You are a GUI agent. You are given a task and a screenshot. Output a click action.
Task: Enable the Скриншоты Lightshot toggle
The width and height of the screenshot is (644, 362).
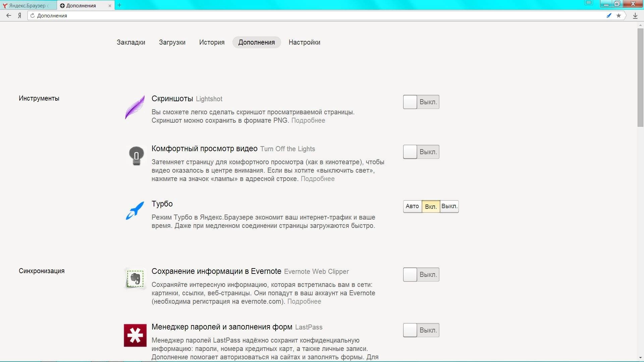pos(421,102)
